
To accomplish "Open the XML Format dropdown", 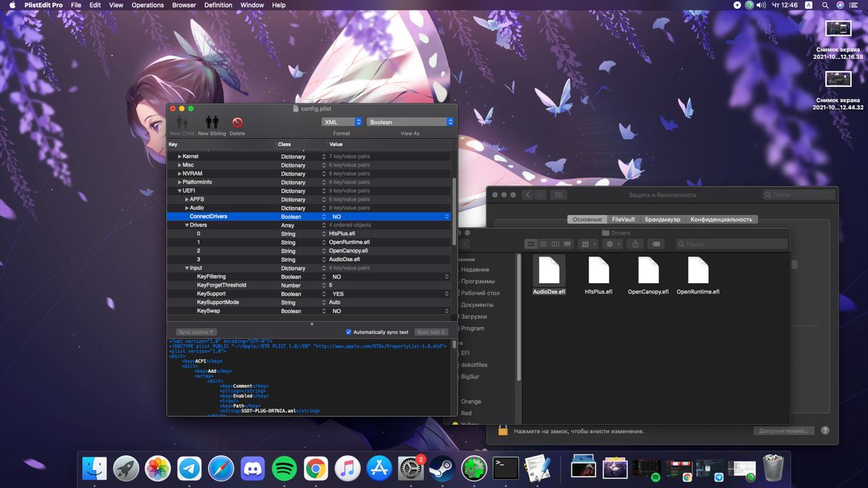I will (x=342, y=122).
